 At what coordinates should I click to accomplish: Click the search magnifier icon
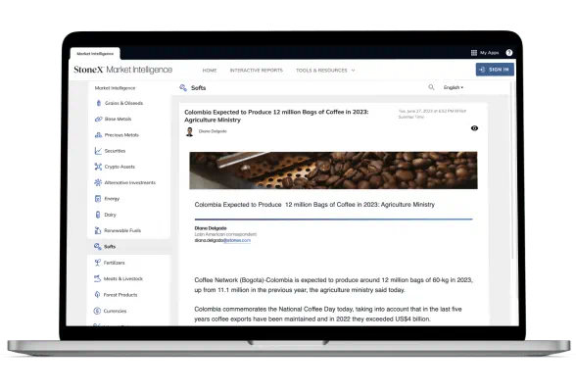click(x=431, y=87)
